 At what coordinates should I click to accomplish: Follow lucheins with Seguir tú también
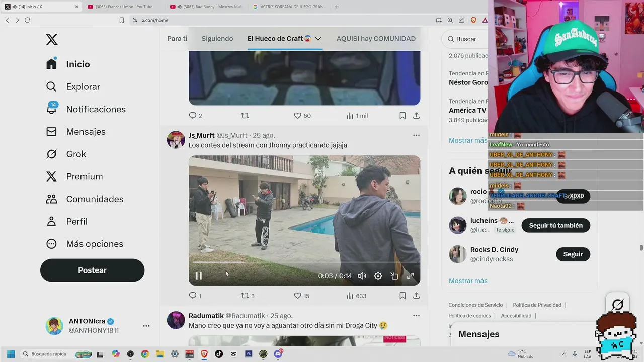click(x=556, y=225)
